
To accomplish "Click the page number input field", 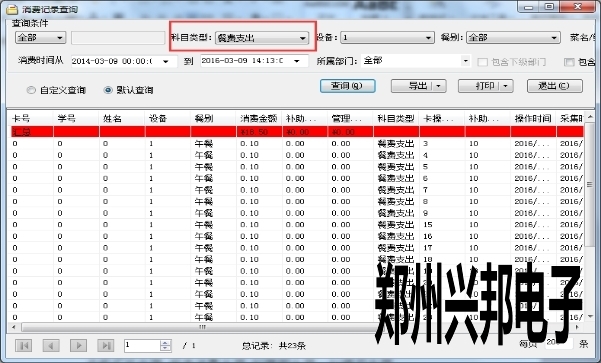I will coord(142,345).
